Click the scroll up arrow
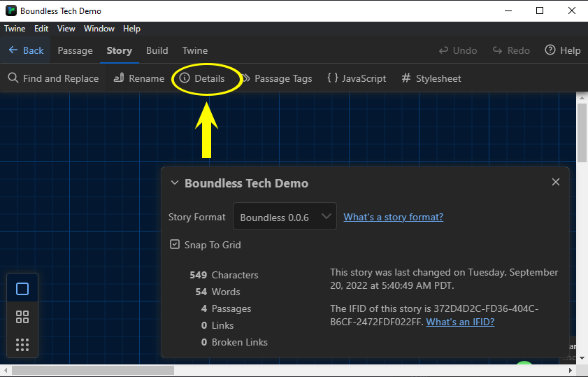Image resolution: width=588 pixels, height=377 pixels. click(582, 98)
